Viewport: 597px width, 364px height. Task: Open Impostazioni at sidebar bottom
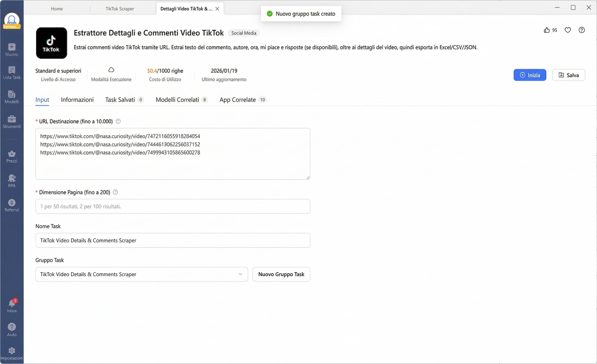click(12, 353)
